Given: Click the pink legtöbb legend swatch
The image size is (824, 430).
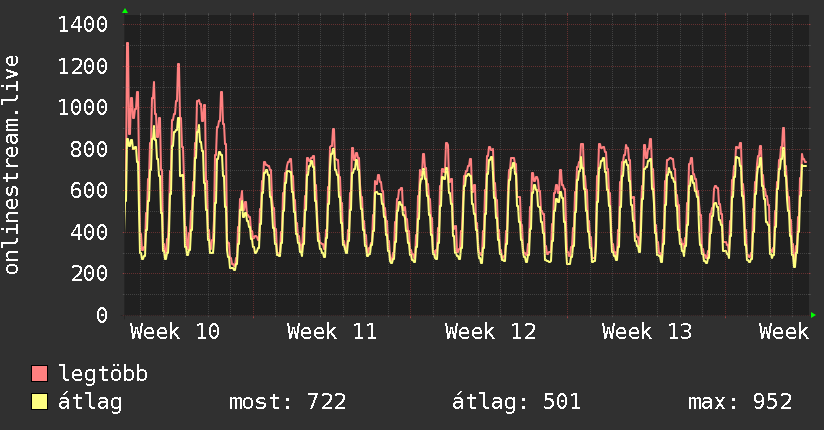Looking at the screenshot, I should click(39, 373).
